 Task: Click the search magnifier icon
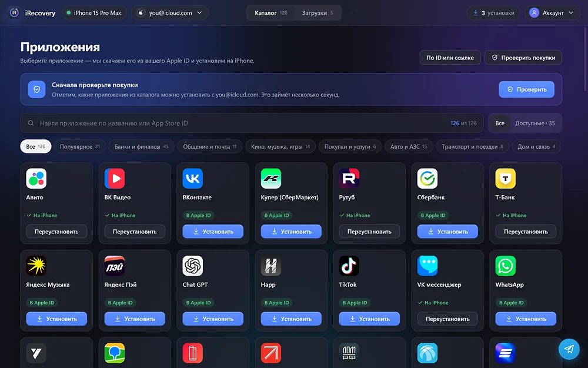(31, 123)
